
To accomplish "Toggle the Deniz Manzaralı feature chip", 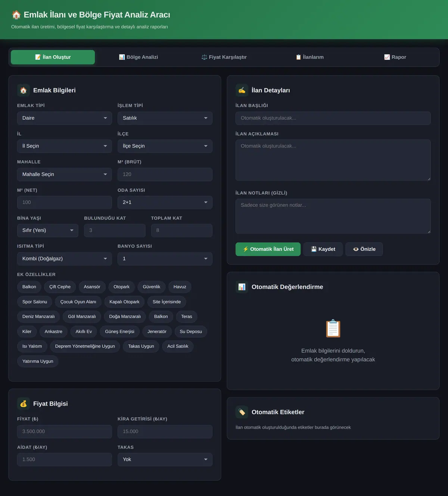I will pos(38,316).
